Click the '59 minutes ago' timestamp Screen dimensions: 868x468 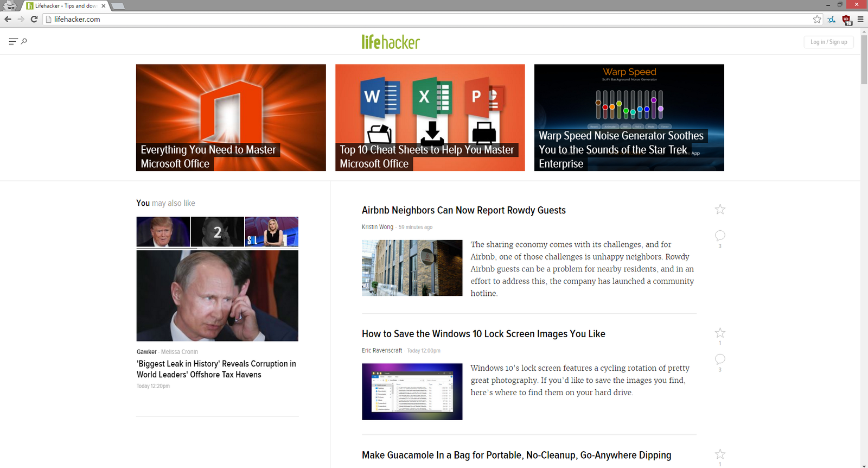point(416,227)
